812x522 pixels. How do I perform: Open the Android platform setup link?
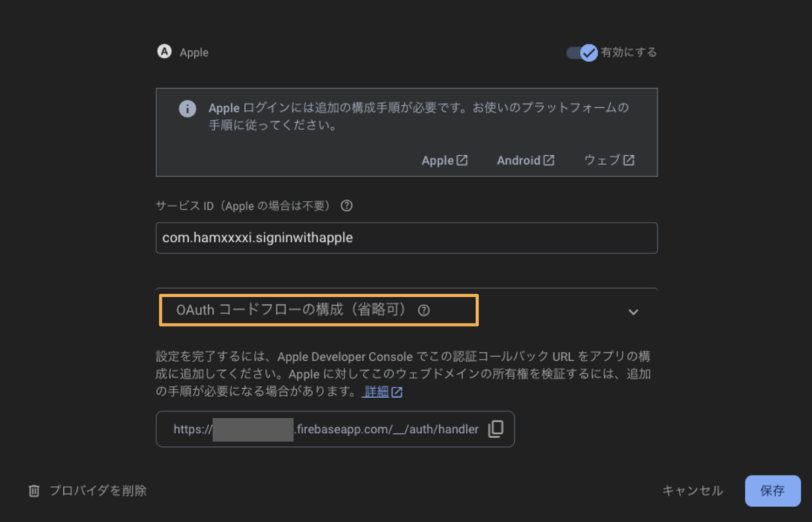pyautogui.click(x=525, y=160)
